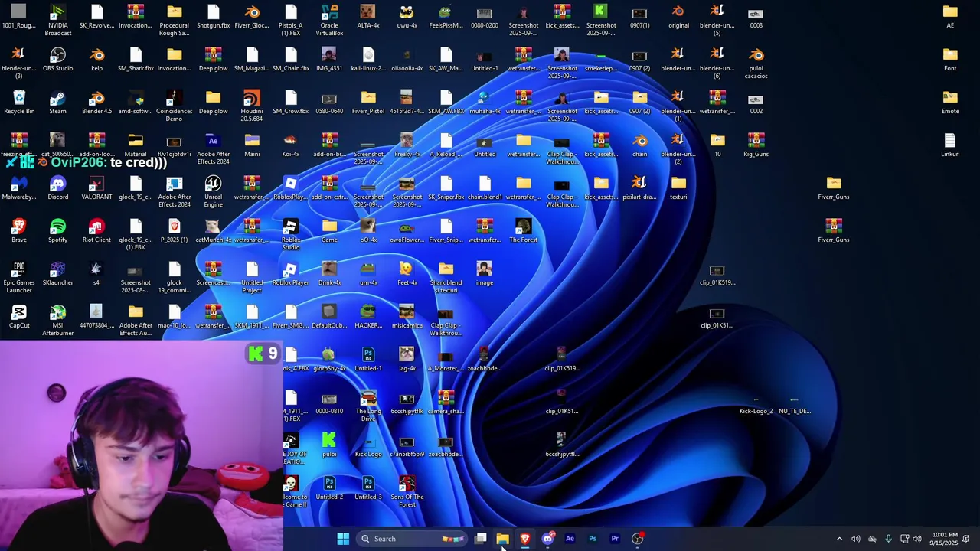Screen dimensions: 980x551
Task: Select the Coincidences Demo desktop icon
Action: click(x=174, y=106)
